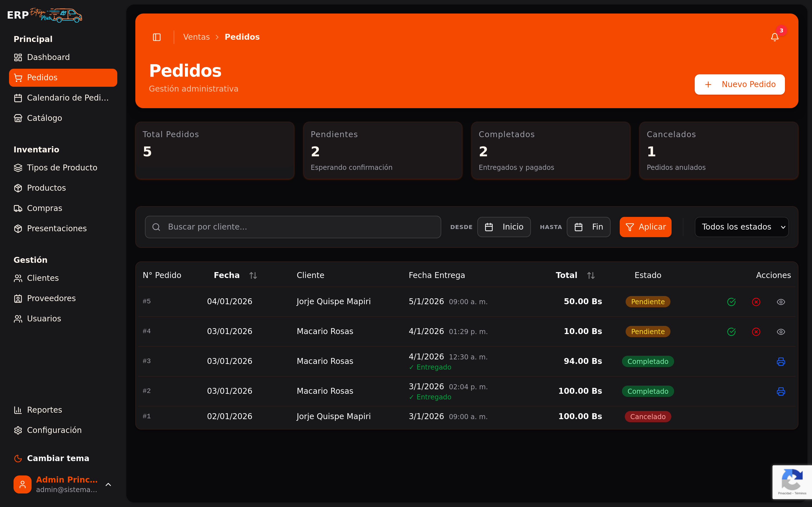
Task: Confirm order #4 with green check icon
Action: 731,332
